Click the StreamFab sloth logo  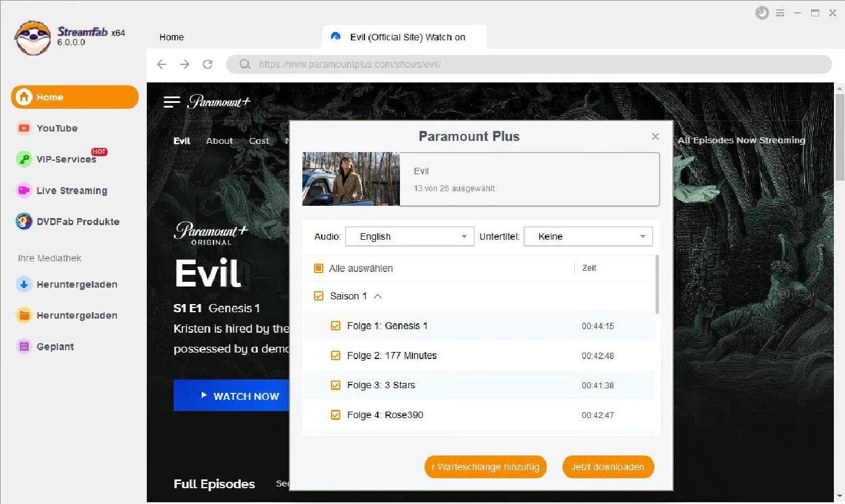[33, 38]
